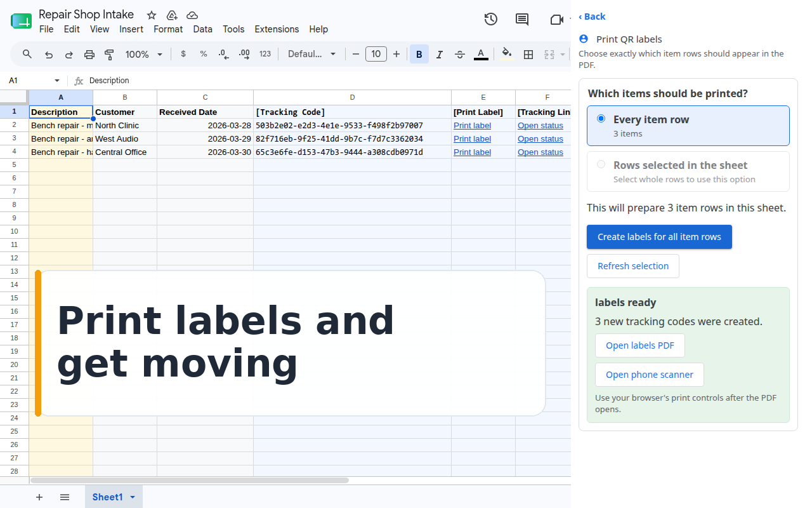Open the Tools menu
812x508 pixels.
pos(233,29)
